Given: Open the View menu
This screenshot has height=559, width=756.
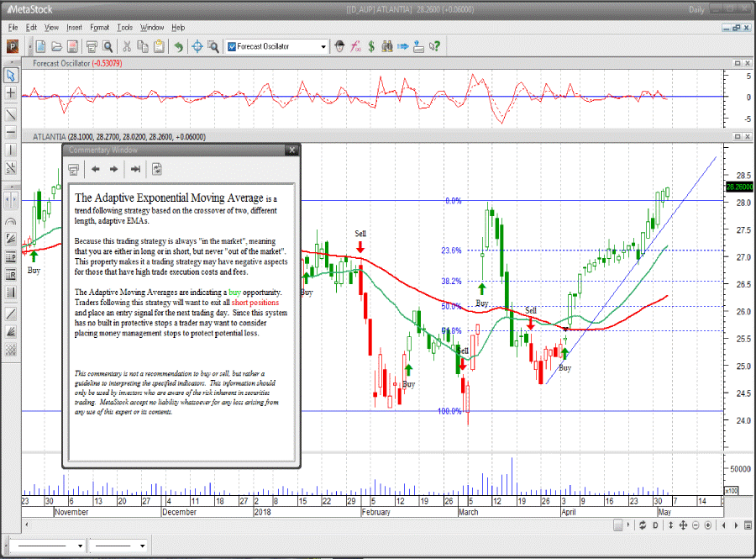Looking at the screenshot, I should 51,28.
